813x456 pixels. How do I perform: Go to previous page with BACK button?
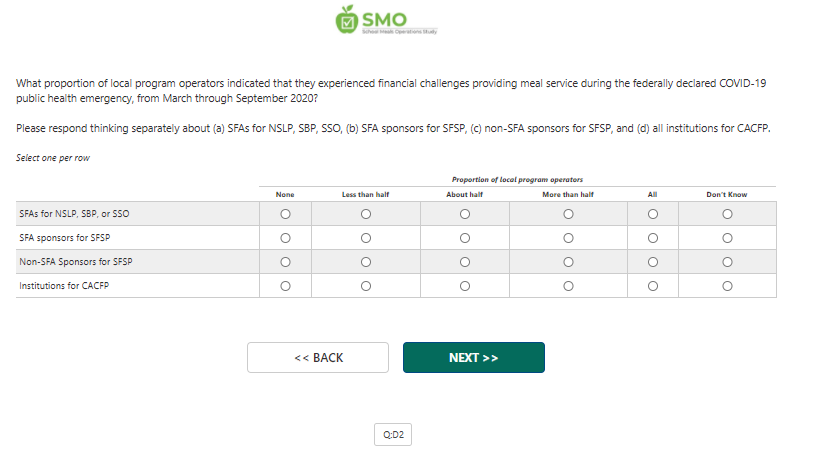tap(318, 358)
